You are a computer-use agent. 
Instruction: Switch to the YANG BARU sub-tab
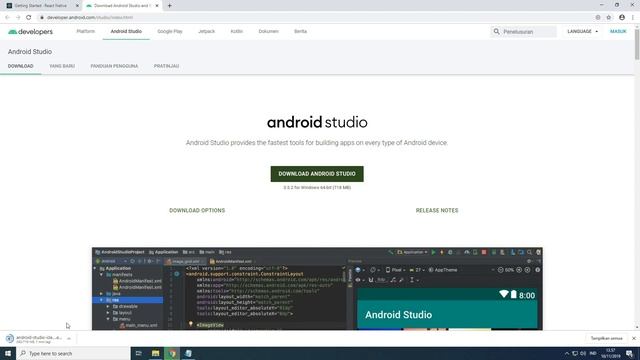[62, 66]
